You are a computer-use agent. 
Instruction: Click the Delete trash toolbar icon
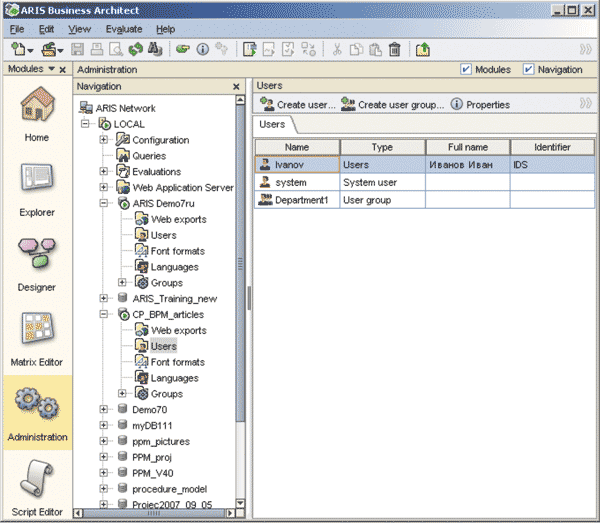(x=395, y=49)
